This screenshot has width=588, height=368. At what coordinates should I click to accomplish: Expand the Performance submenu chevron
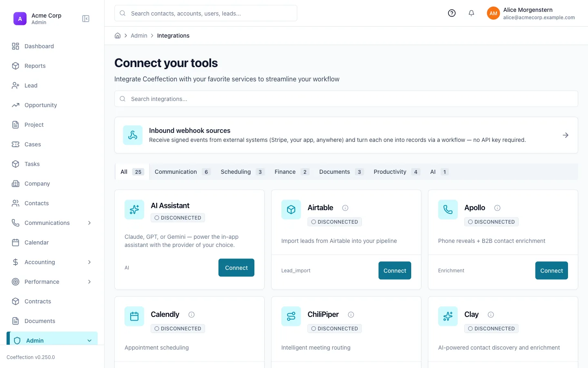[x=89, y=282]
